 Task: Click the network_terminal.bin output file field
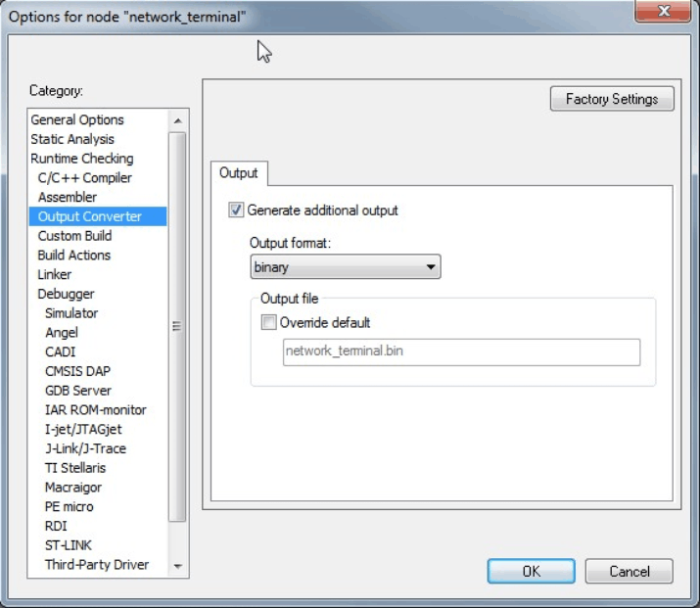[460, 351]
